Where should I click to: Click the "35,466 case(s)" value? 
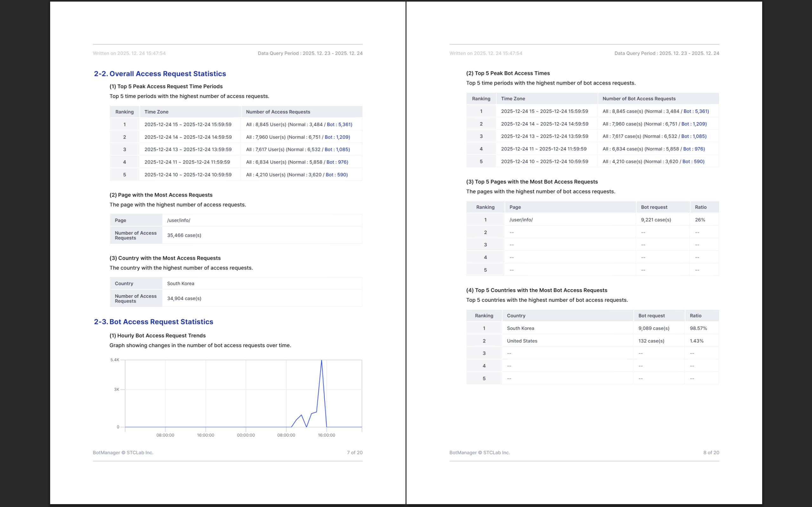[x=184, y=235]
